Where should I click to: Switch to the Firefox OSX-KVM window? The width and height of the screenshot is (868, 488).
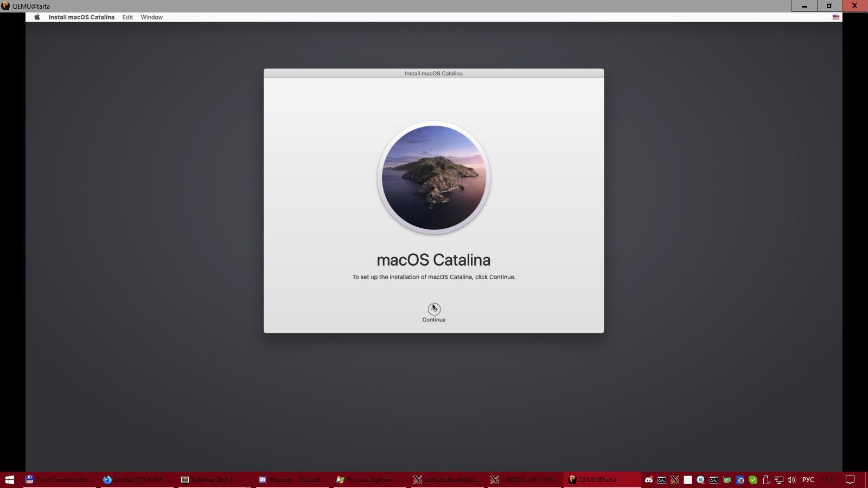[137, 480]
